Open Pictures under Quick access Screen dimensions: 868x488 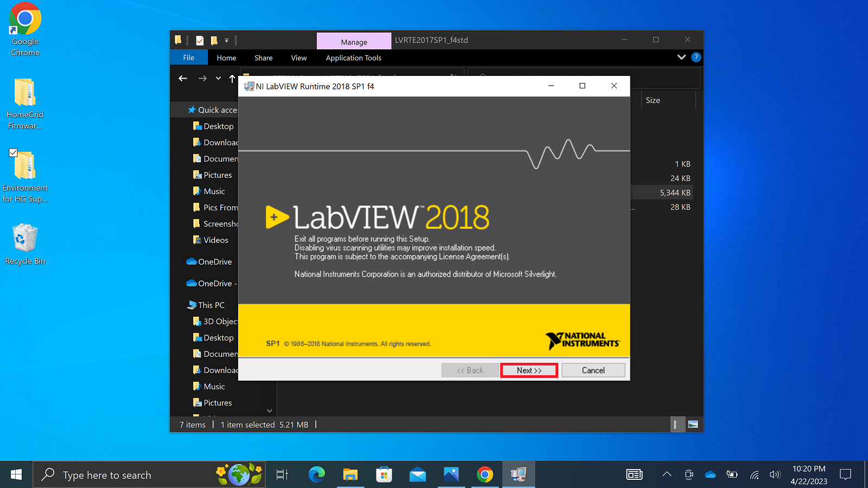[213, 175]
